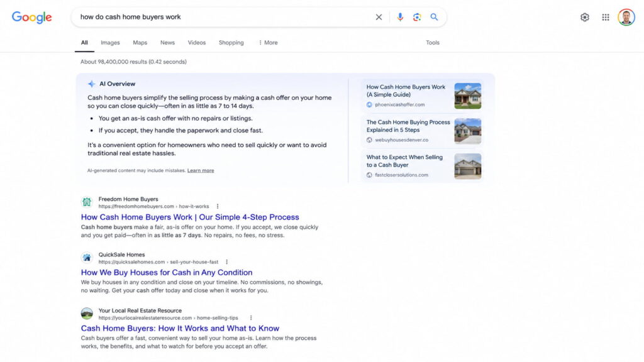Open the account profile picture
Viewport: 644px width, 362px height.
pyautogui.click(x=626, y=17)
